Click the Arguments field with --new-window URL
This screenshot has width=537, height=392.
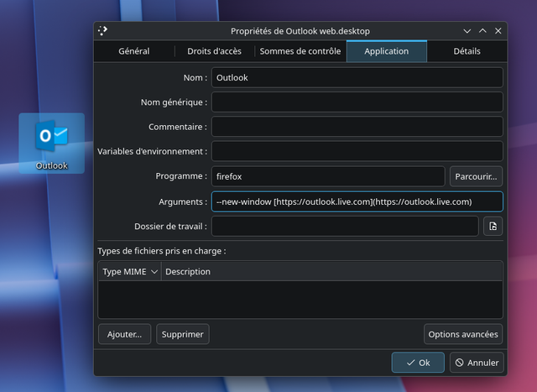(x=357, y=201)
